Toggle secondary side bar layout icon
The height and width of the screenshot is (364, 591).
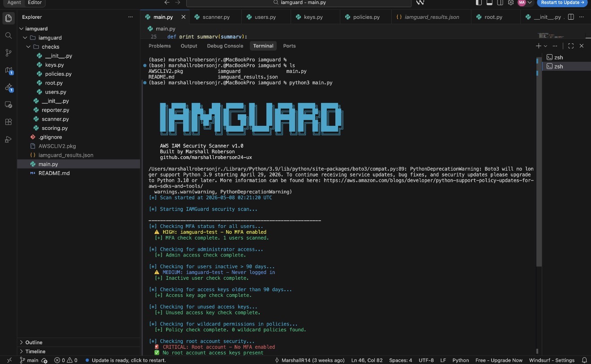[x=500, y=3]
